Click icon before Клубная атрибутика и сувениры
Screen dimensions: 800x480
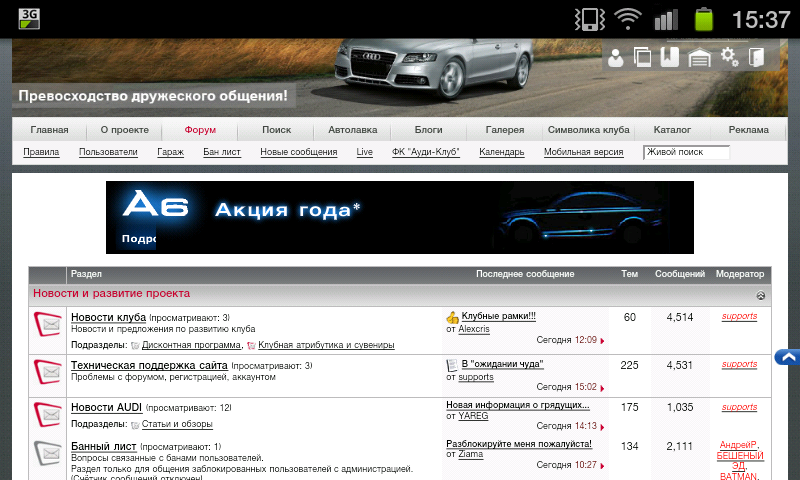251,345
